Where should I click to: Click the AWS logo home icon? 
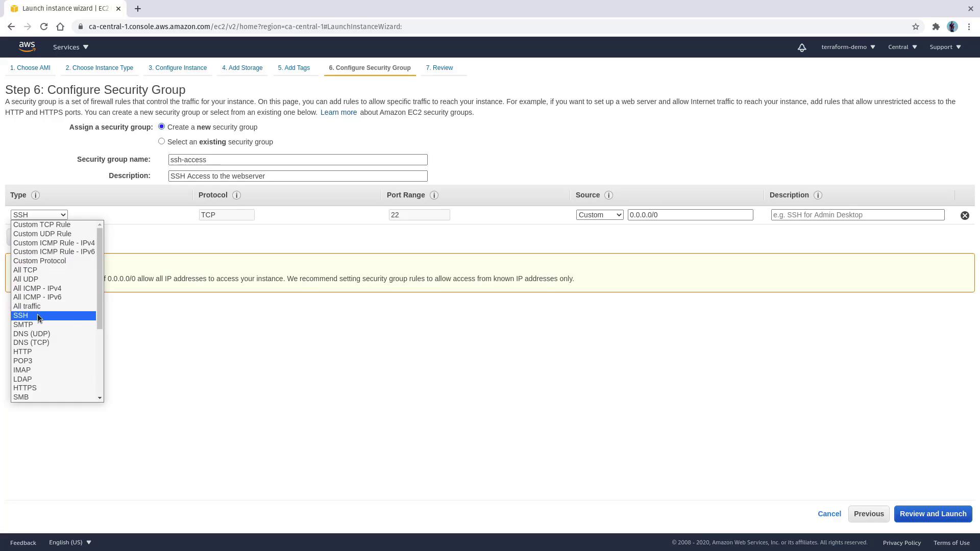coord(27,47)
